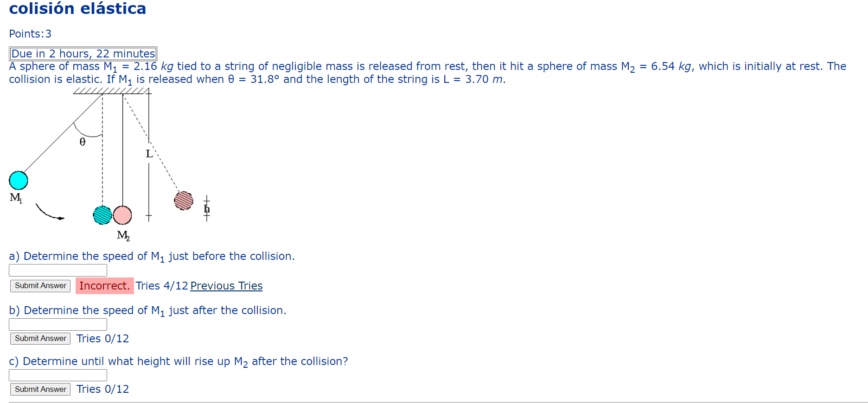Click the pendulum collision diagram
Viewport: 868px width, 403px height.
pyautogui.click(x=107, y=162)
